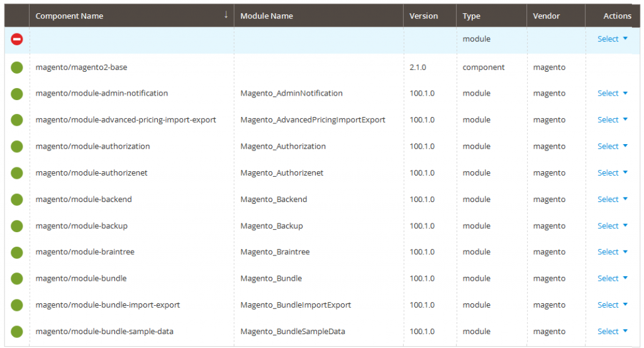Sort by the Component Name column arrow

click(226, 16)
